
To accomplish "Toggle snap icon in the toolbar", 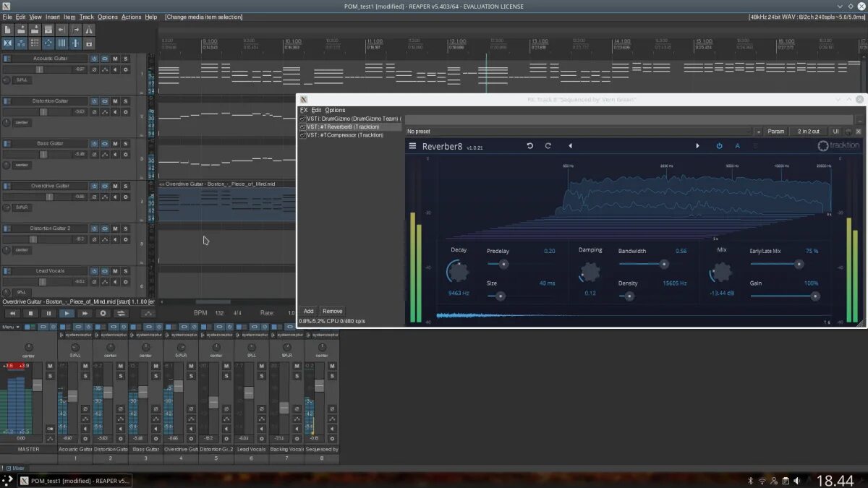I will click(75, 43).
